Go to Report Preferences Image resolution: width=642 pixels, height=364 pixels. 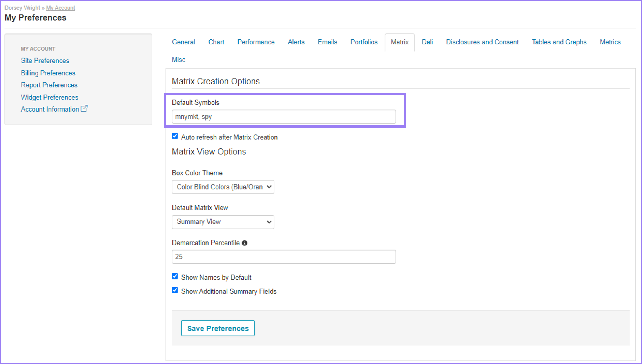pos(49,85)
